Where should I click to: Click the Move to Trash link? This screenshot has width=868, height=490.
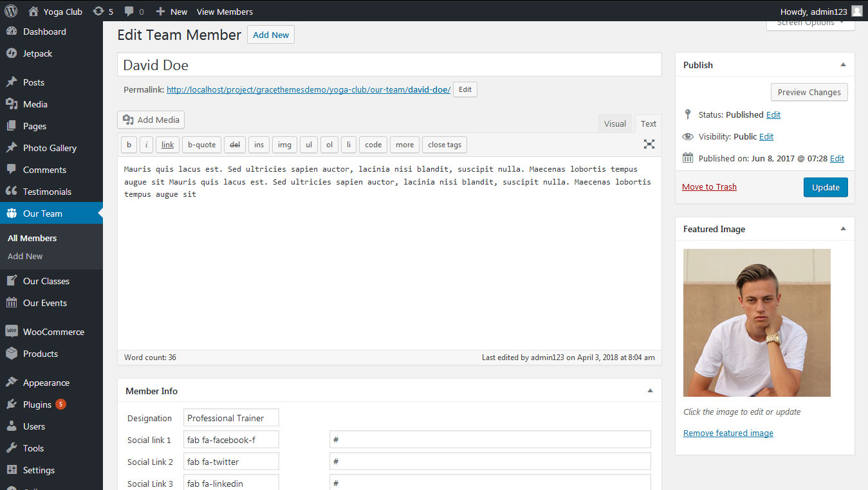coord(709,187)
